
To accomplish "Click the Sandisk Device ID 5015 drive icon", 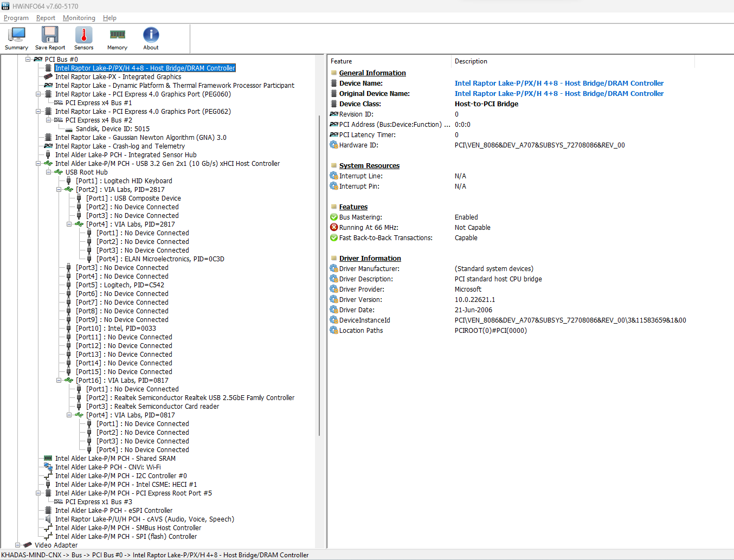I will coord(69,129).
